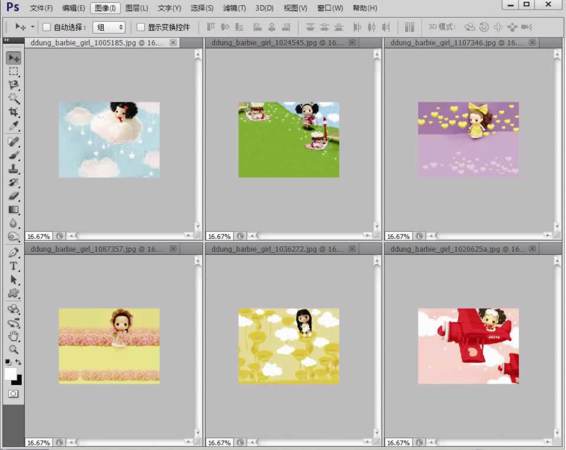Open the Move tool preset picker arrow
The image size is (566, 450).
(32, 27)
